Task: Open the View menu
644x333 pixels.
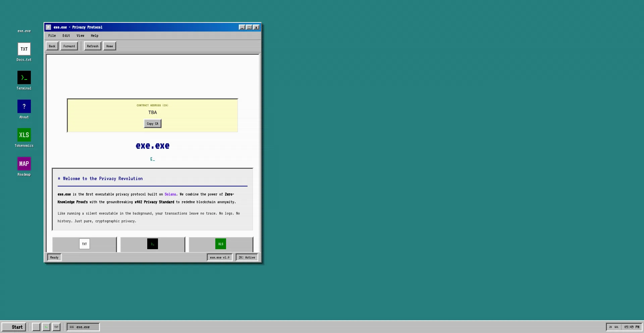Action: tap(80, 36)
